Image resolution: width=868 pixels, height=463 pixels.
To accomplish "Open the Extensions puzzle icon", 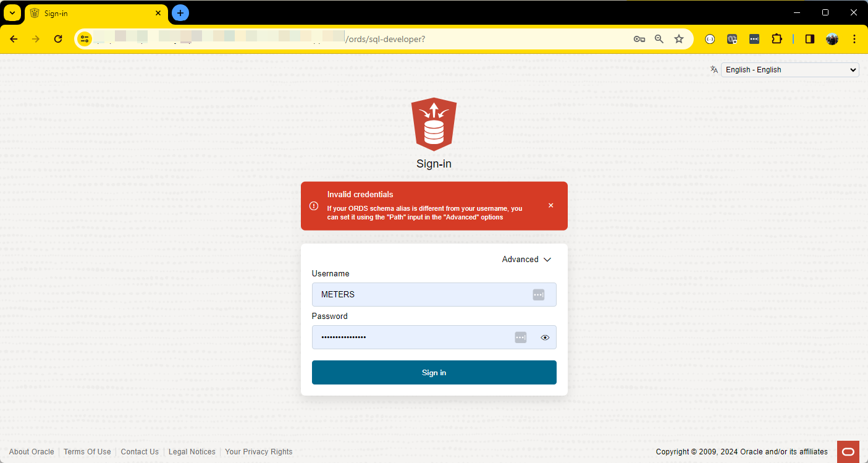I will click(x=777, y=39).
